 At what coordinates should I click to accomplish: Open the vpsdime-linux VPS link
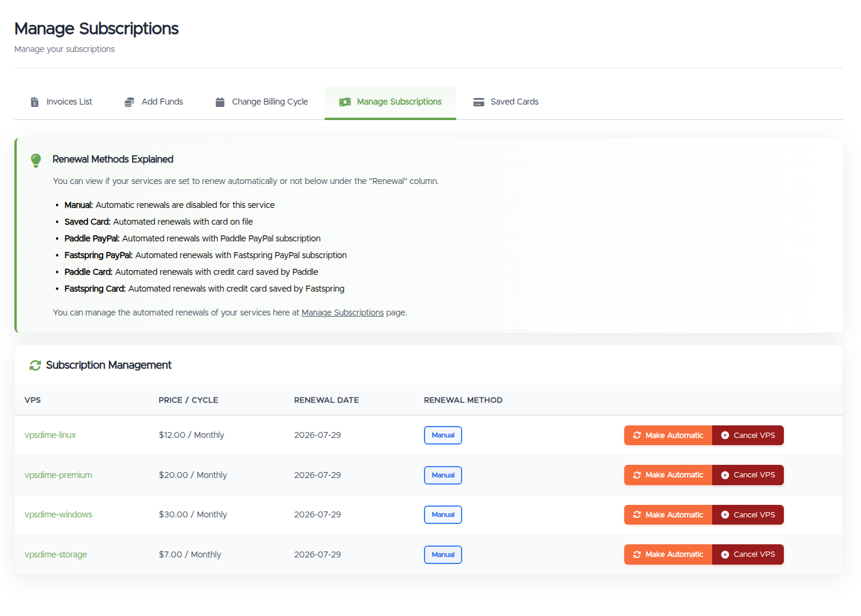(x=50, y=435)
